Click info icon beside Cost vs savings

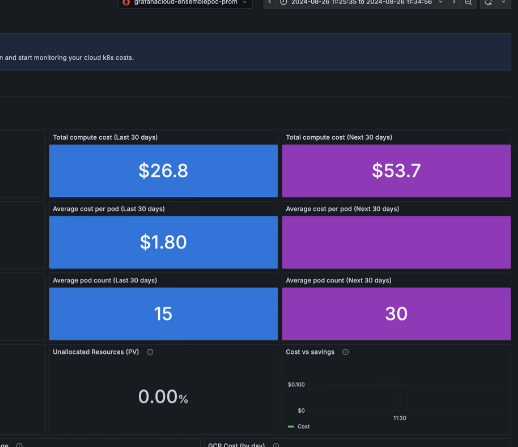point(346,352)
